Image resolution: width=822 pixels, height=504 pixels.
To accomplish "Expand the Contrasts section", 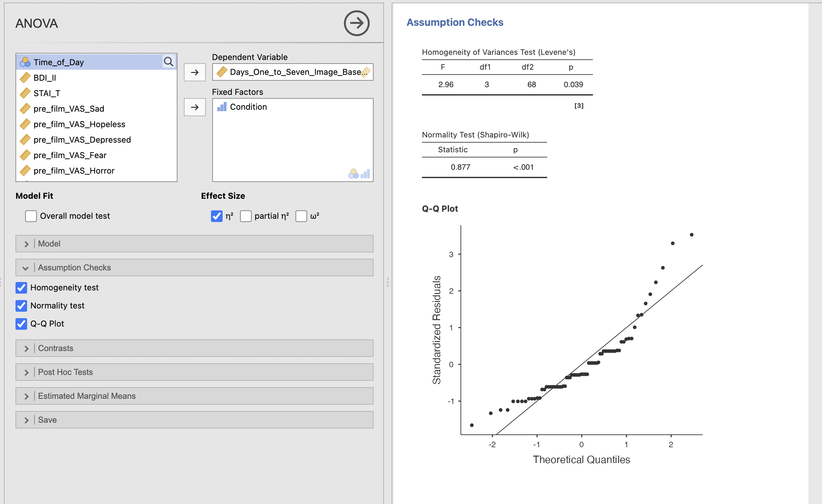I will coord(195,348).
